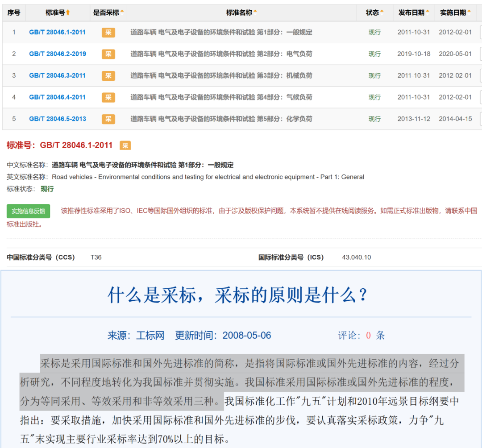Open the GB/T 28046.1-2011 standard link
The image size is (482, 448).
pyautogui.click(x=57, y=32)
